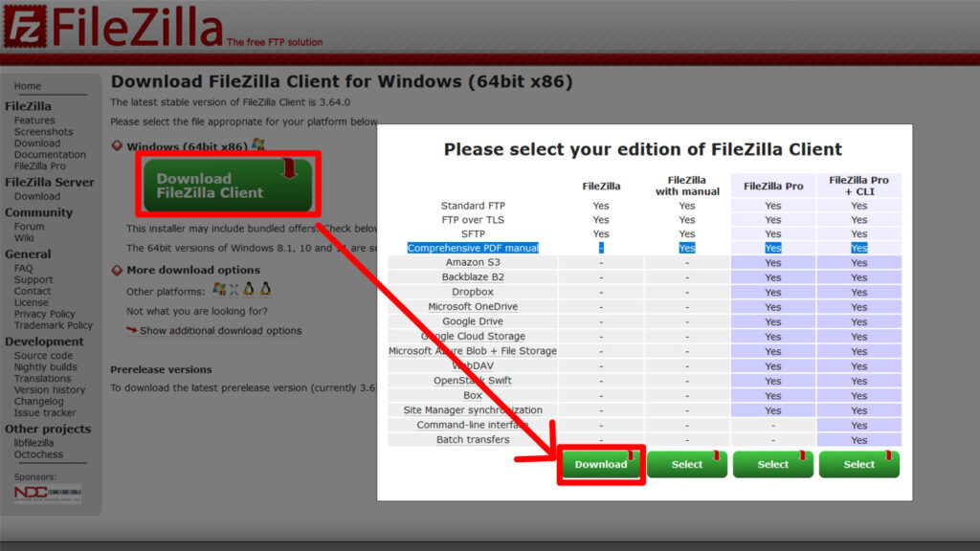The image size is (980, 551).
Task: Click the OpenStack Swift feature link
Action: tap(473, 381)
